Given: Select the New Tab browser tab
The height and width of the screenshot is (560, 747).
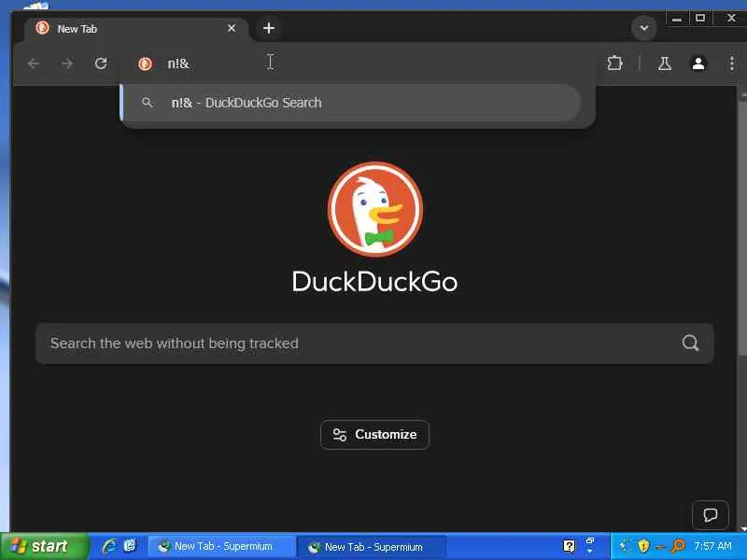Looking at the screenshot, I should pyautogui.click(x=135, y=29).
